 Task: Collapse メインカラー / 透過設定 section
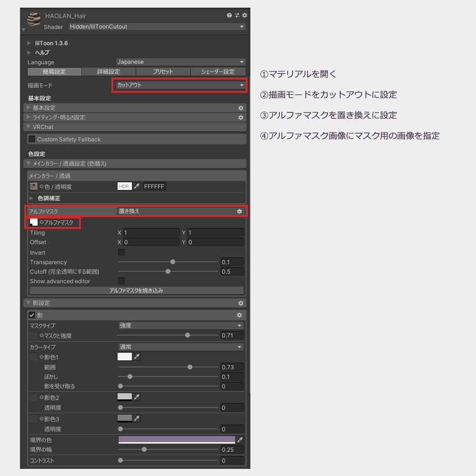tap(29, 163)
